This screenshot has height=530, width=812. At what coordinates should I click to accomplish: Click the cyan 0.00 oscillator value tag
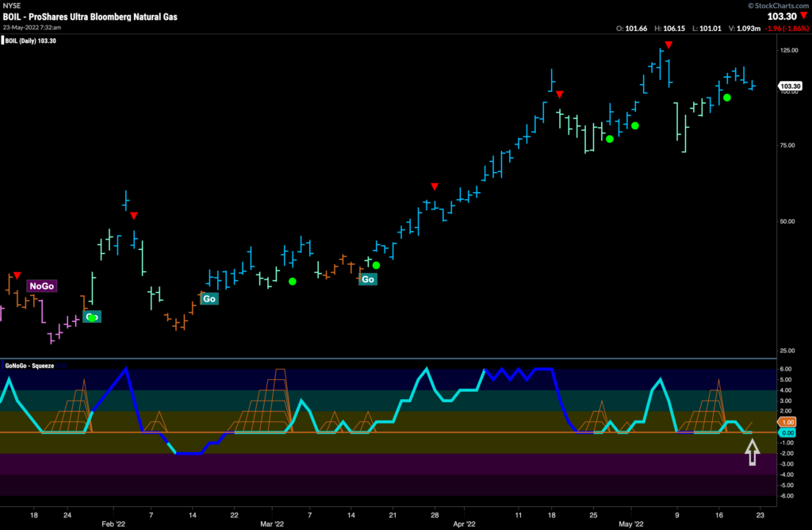(787, 432)
